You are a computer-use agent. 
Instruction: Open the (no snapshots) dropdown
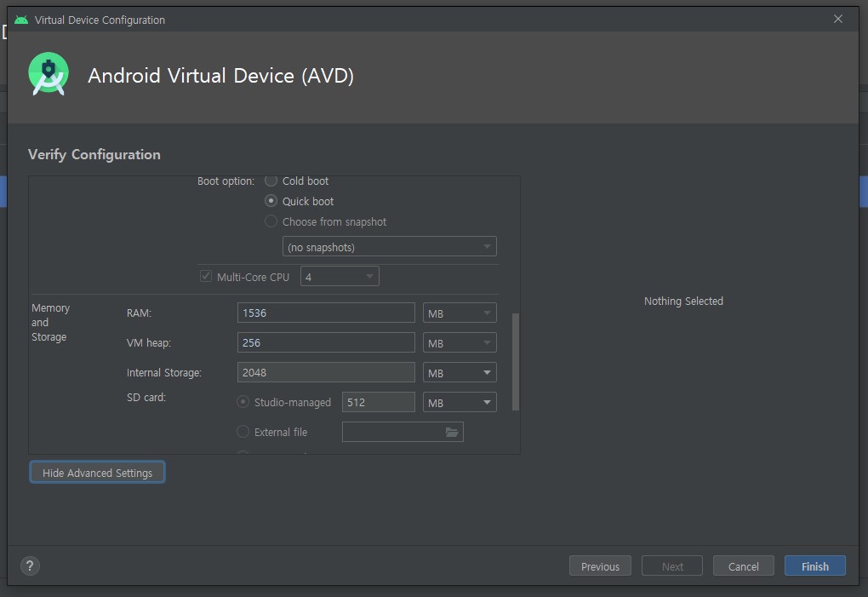(x=389, y=246)
